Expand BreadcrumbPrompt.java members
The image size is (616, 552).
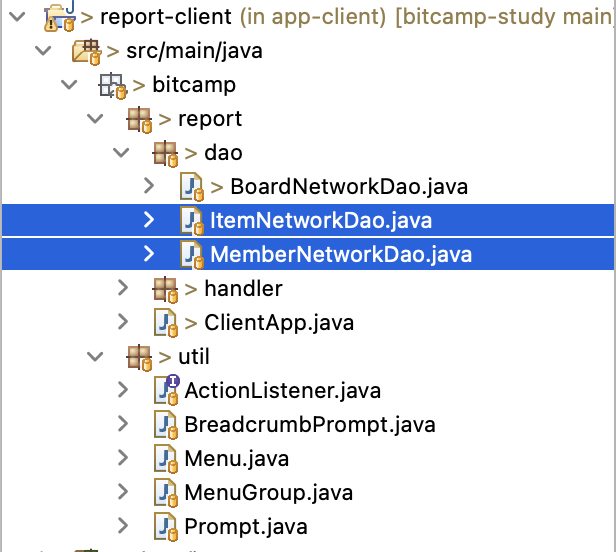point(123,424)
